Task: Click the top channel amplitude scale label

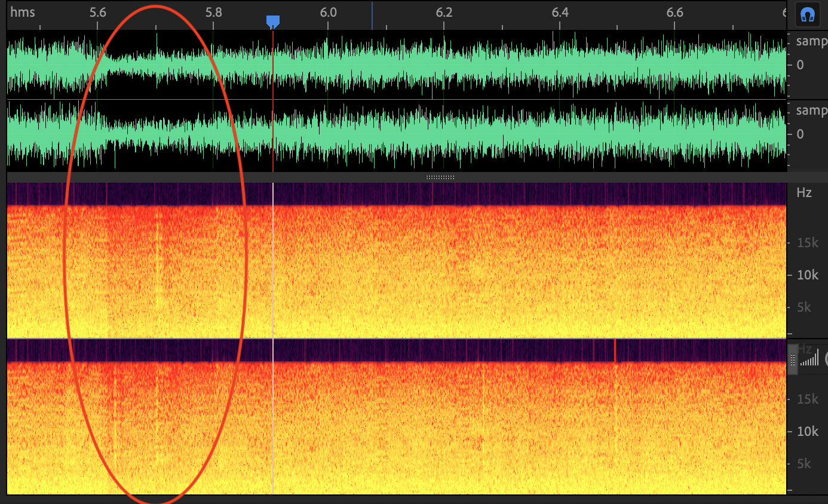Action: (x=811, y=42)
